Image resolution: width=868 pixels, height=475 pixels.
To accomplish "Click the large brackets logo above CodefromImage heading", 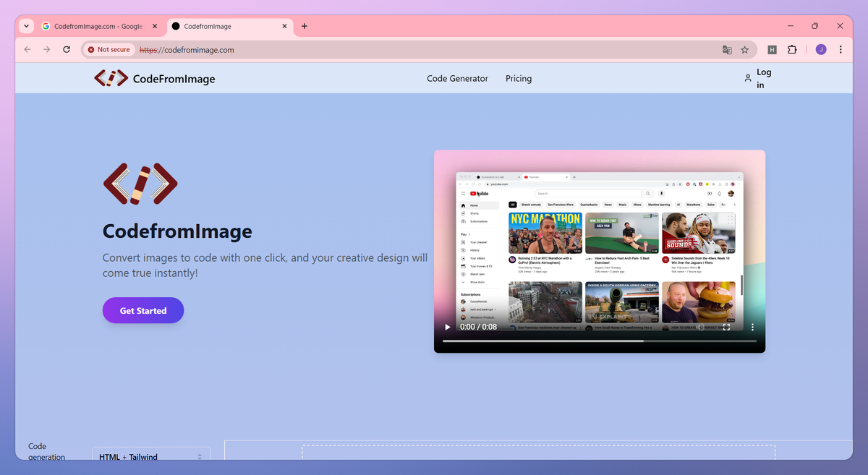I will click(x=140, y=184).
